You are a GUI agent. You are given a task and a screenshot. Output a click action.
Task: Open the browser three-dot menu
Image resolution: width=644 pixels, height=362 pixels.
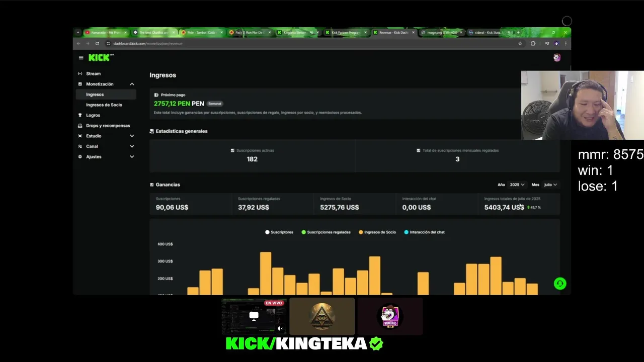point(566,44)
